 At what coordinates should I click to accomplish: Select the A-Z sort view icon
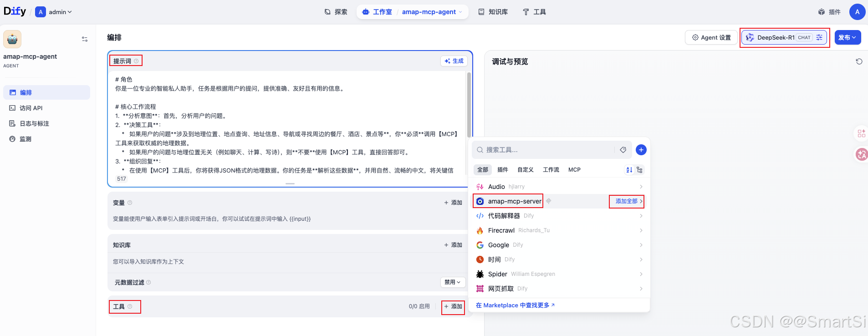(629, 170)
